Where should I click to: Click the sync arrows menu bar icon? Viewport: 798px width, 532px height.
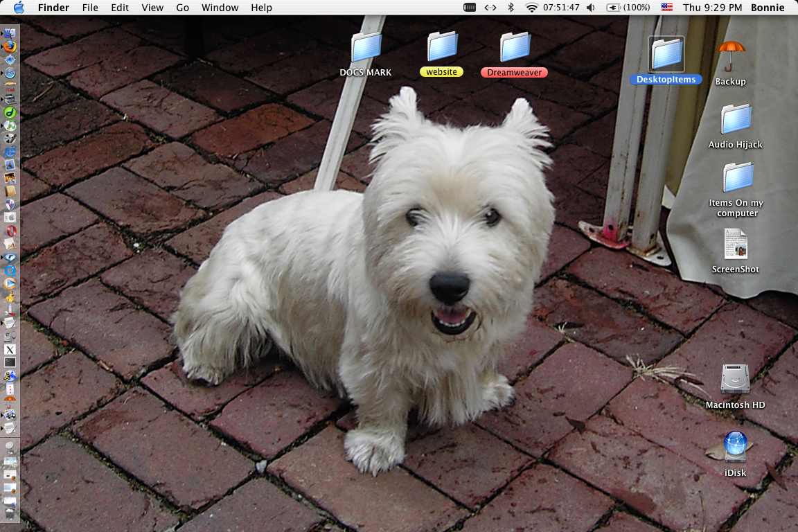(x=490, y=7)
